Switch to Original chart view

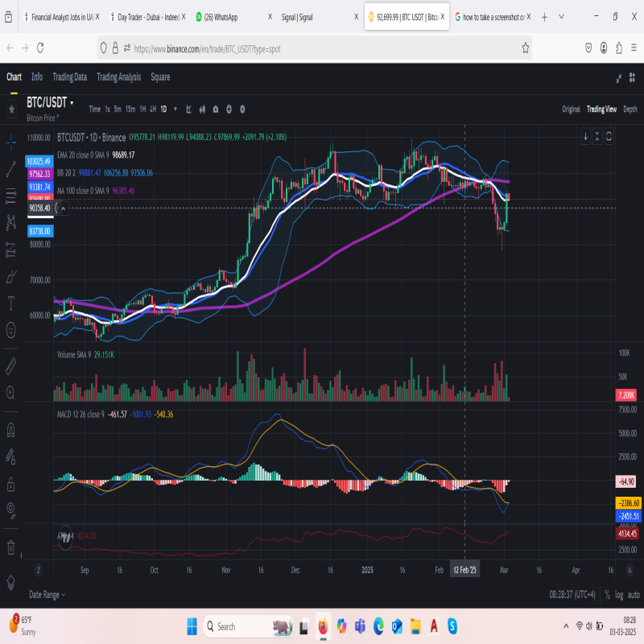pos(571,109)
